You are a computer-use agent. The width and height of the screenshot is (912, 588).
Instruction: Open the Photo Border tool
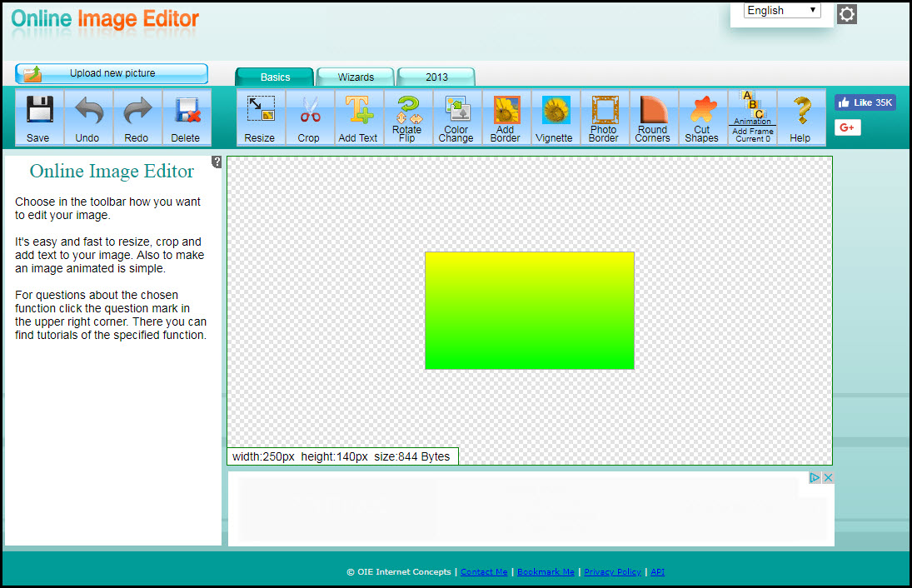604,117
